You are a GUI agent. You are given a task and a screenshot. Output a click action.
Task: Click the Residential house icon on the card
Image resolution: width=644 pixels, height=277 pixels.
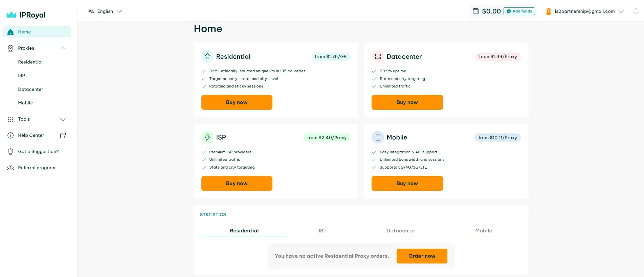(207, 56)
